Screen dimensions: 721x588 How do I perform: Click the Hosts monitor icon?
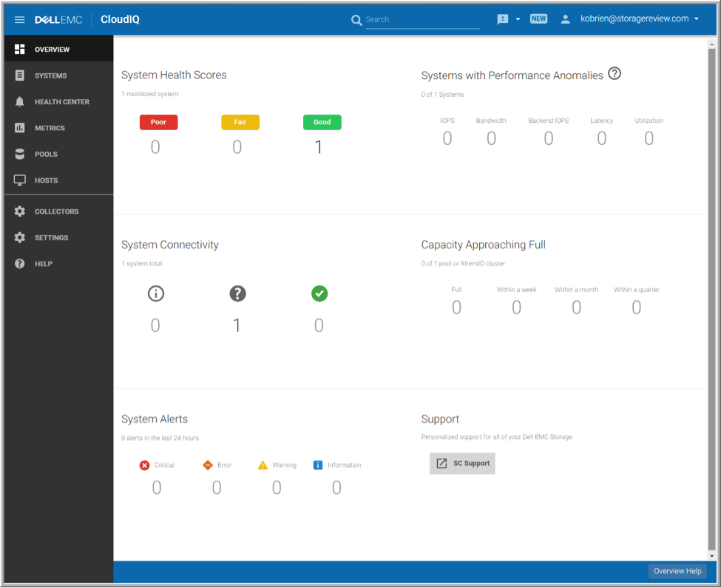point(19,180)
